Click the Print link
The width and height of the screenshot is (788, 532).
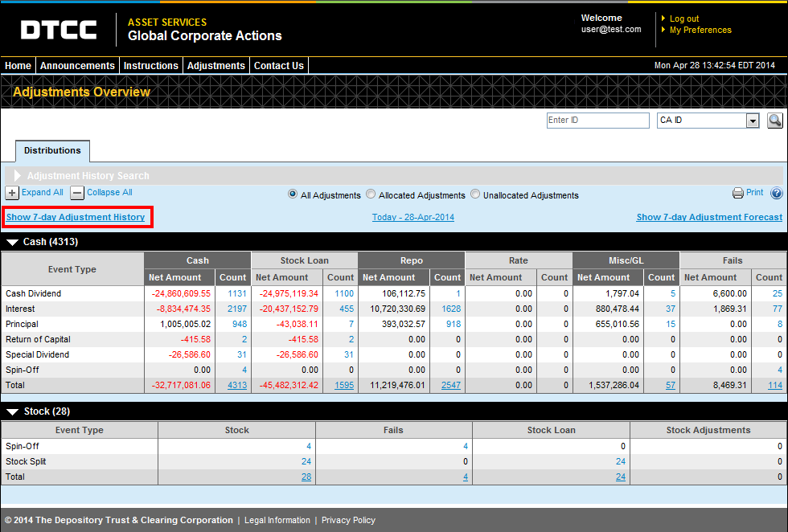coord(754,192)
